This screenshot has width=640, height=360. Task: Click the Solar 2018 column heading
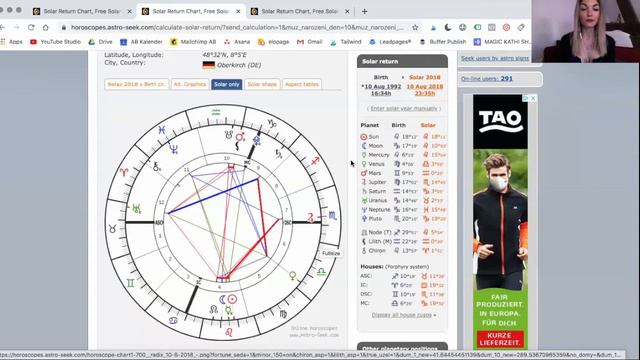[x=424, y=77]
